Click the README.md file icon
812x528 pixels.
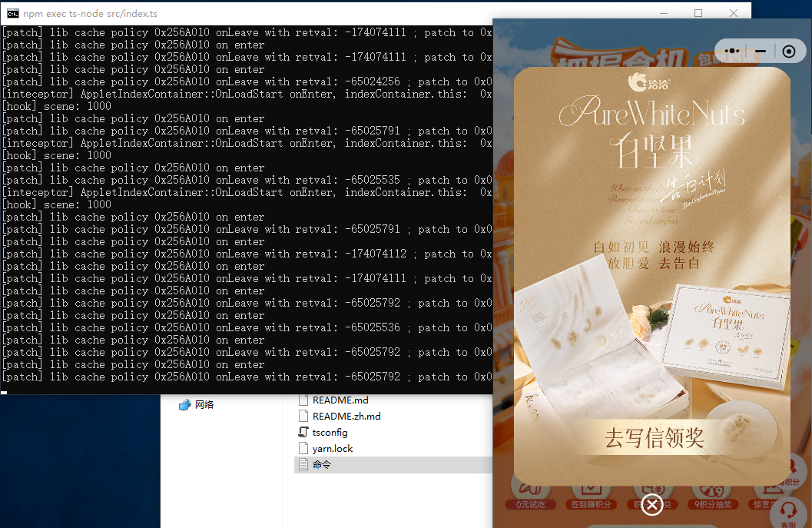pyautogui.click(x=303, y=400)
